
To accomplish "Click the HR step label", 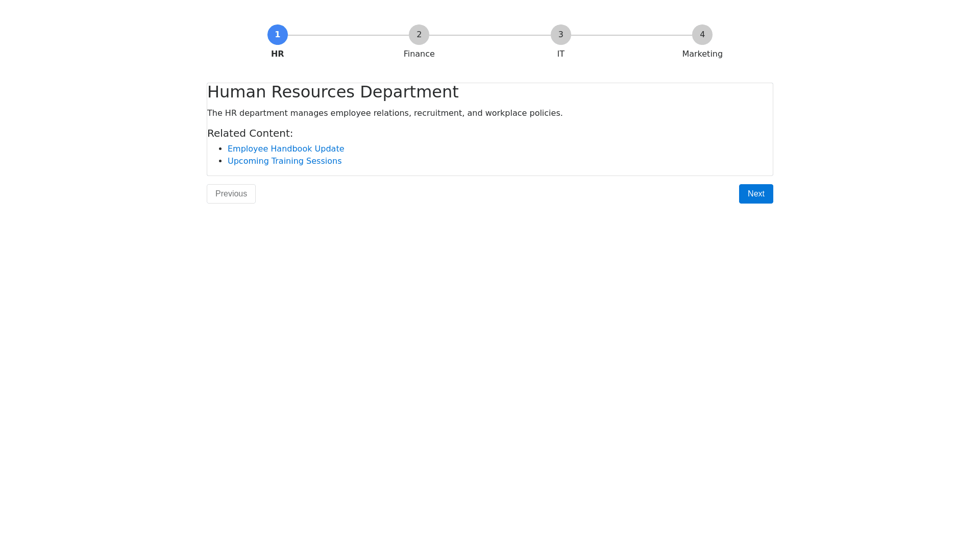I will pos(277,54).
